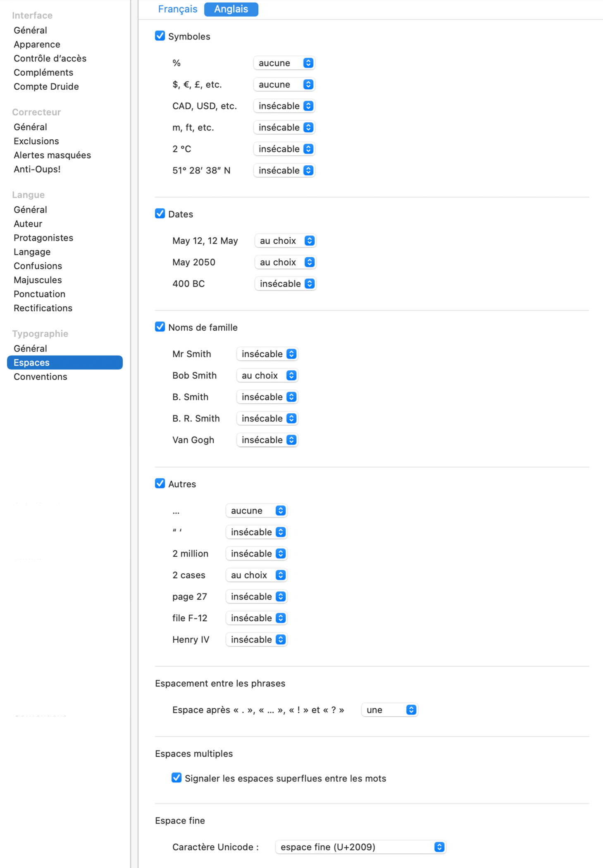603x868 pixels.
Task: Uncheck the Symboles checkbox
Action: 160,36
